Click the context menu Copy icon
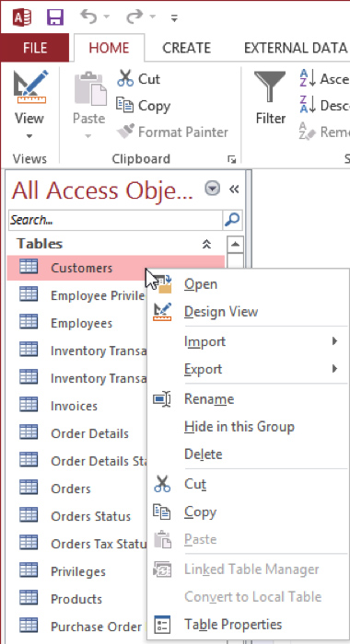This screenshot has width=350, height=644. [x=161, y=512]
